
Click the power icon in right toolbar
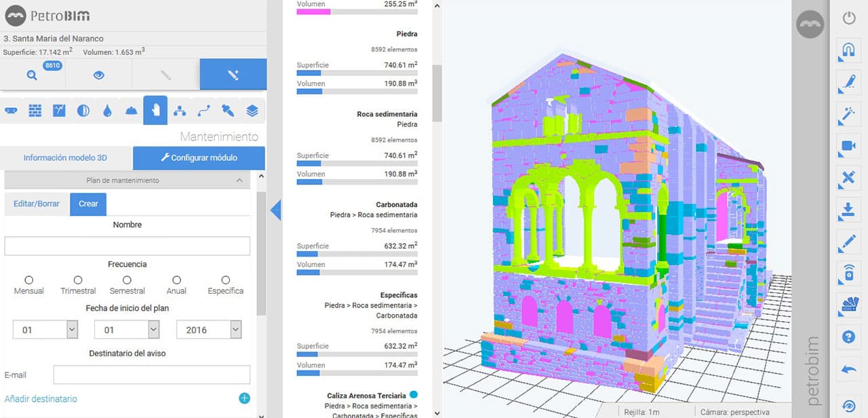point(849,18)
